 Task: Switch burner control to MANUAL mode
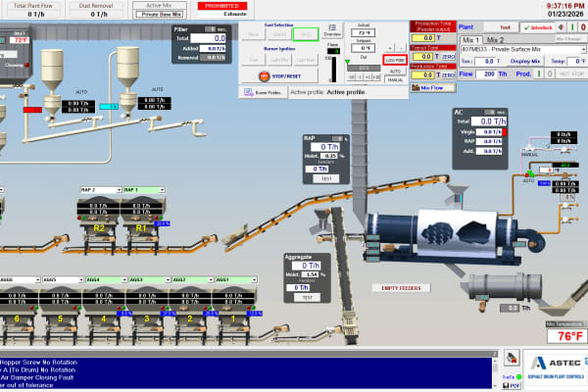pos(395,79)
